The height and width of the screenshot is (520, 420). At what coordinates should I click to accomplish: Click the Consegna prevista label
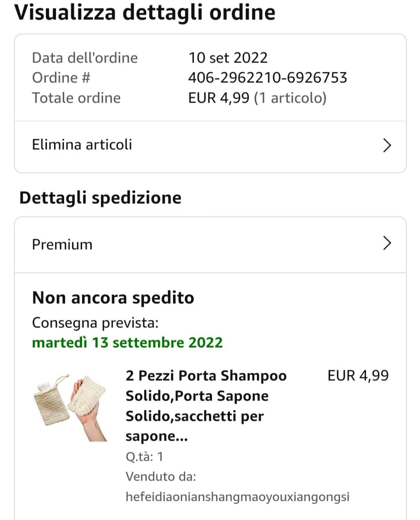[95, 323]
